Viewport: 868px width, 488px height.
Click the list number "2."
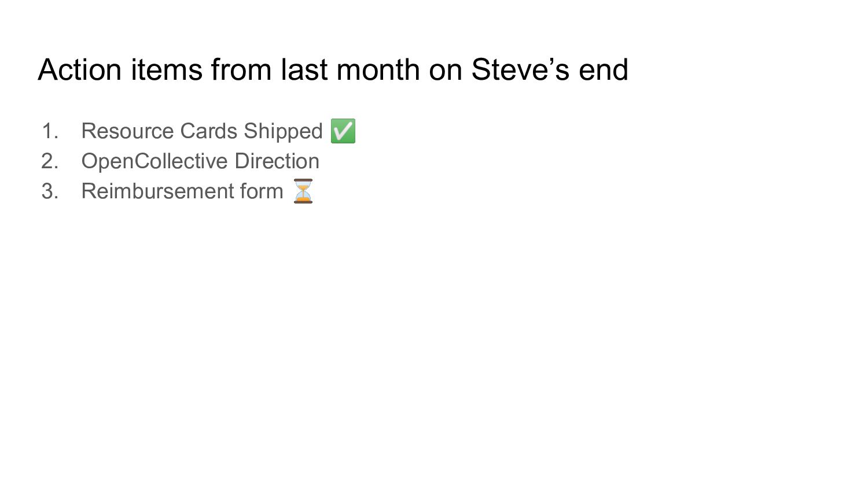click(x=50, y=161)
